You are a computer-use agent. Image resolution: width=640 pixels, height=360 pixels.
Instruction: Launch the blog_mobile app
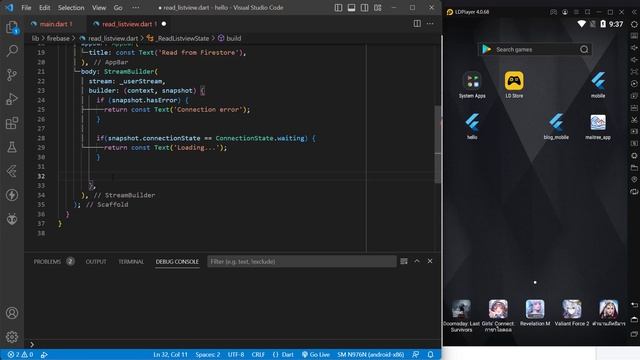[556, 126]
